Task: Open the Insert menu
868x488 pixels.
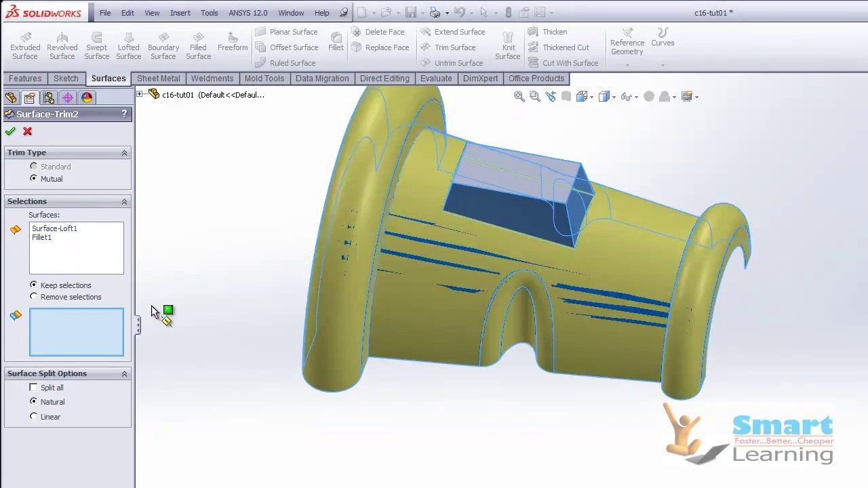Action: pos(180,13)
